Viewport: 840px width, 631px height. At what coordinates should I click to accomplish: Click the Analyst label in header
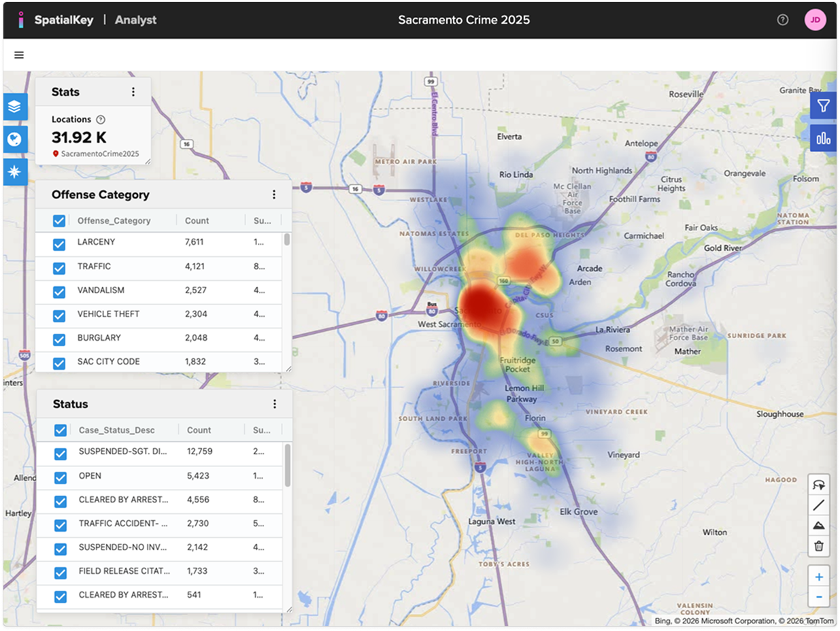pos(135,20)
